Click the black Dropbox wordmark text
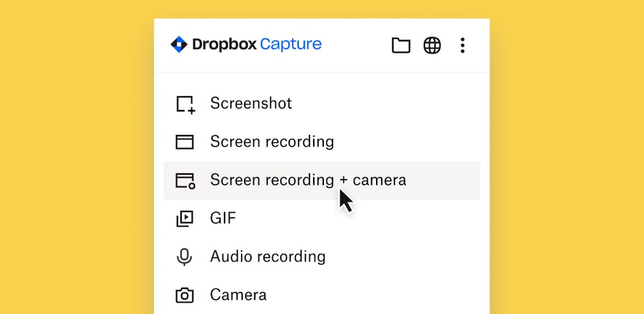 224,45
